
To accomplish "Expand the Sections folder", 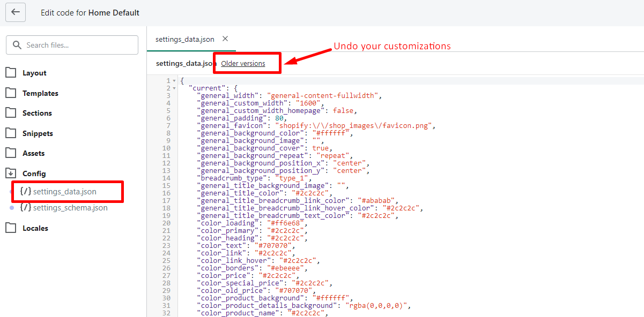I will [37, 113].
